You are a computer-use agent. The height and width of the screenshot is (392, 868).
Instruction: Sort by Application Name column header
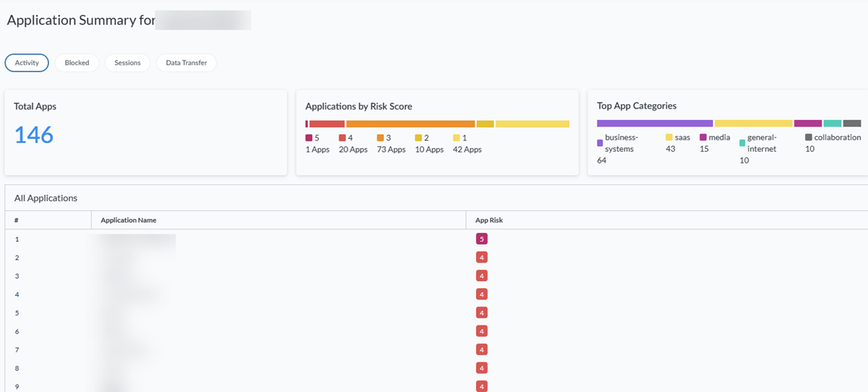tap(128, 220)
